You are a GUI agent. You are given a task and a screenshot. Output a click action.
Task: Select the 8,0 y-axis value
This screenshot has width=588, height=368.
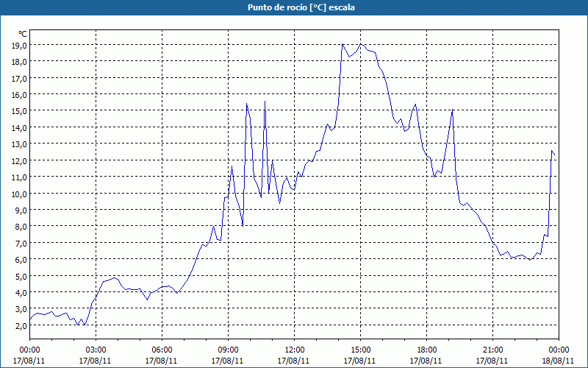[x=21, y=227]
